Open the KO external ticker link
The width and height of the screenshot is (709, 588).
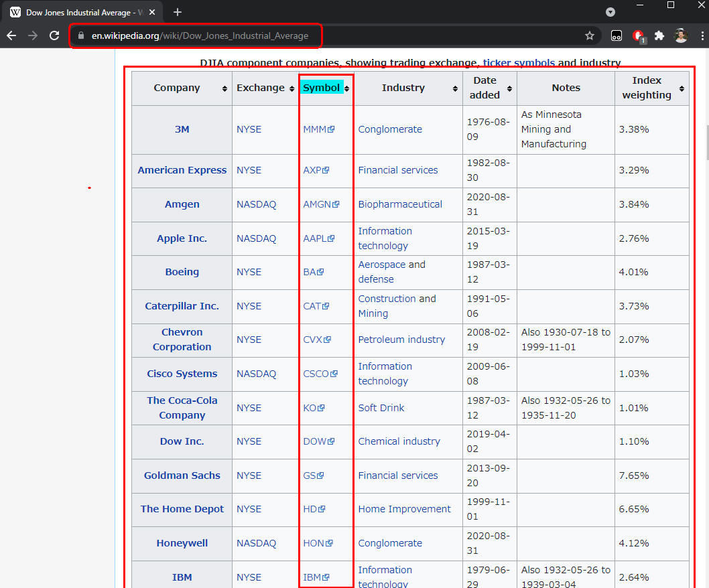pyautogui.click(x=314, y=408)
